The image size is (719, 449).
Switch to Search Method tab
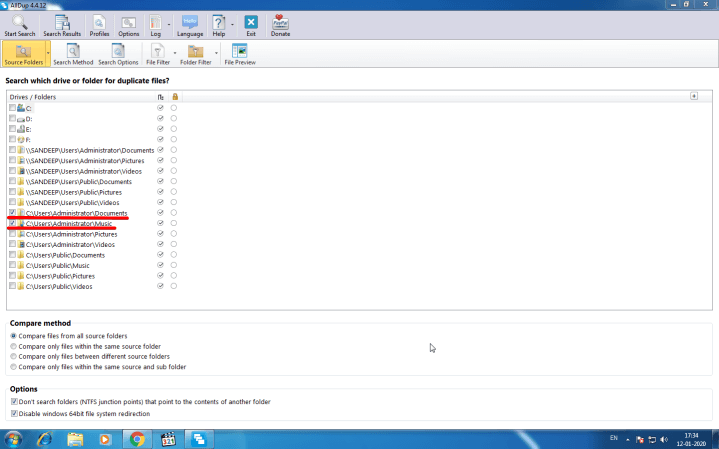tap(73, 54)
